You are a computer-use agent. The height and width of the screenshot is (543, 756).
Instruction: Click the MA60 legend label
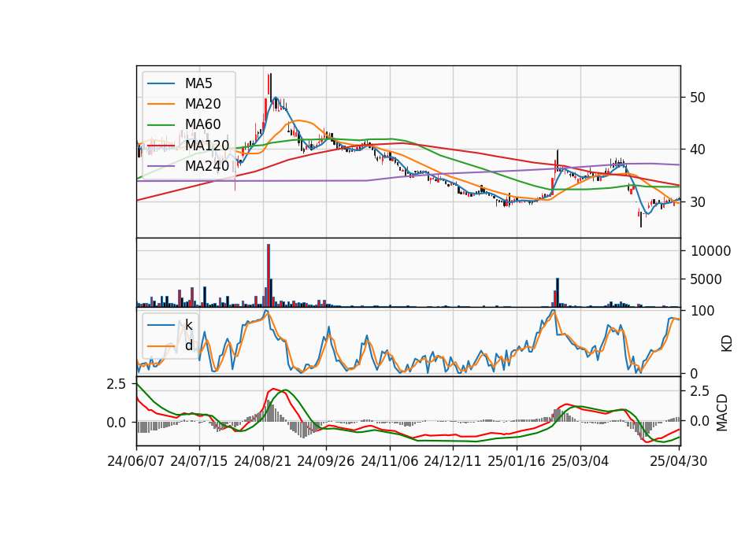(x=202, y=124)
